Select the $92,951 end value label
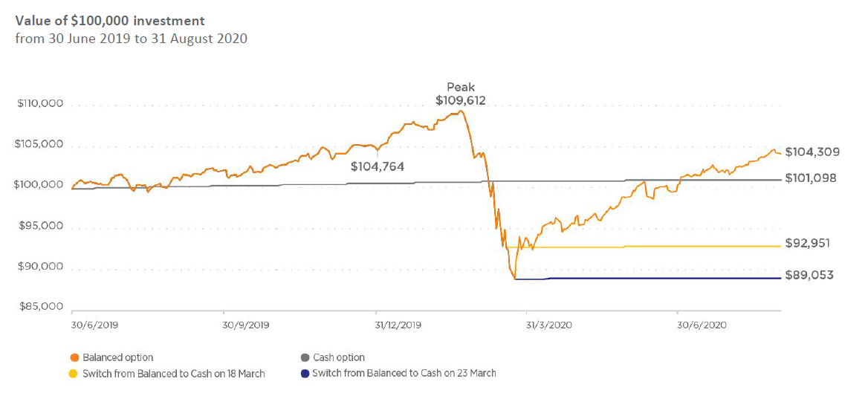Image resolution: width=868 pixels, height=393 pixels. pos(809,244)
